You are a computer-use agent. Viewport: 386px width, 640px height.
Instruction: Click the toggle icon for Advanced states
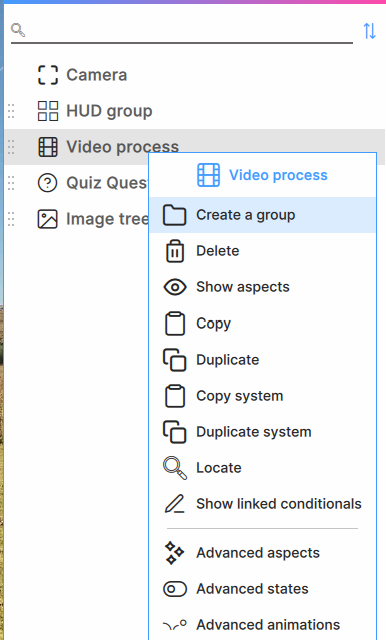pos(175,589)
